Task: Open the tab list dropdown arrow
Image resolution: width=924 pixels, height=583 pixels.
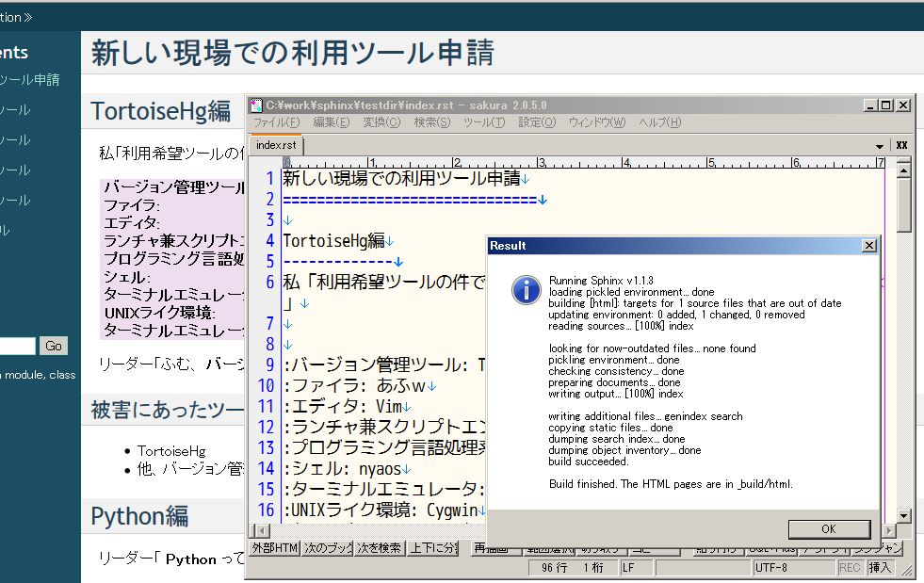Action: [x=880, y=146]
